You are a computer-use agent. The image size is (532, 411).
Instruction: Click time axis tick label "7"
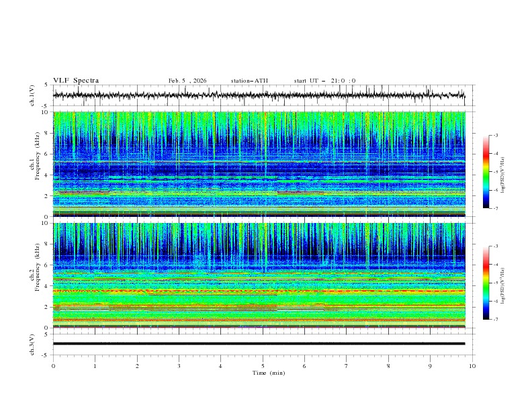(x=347, y=366)
